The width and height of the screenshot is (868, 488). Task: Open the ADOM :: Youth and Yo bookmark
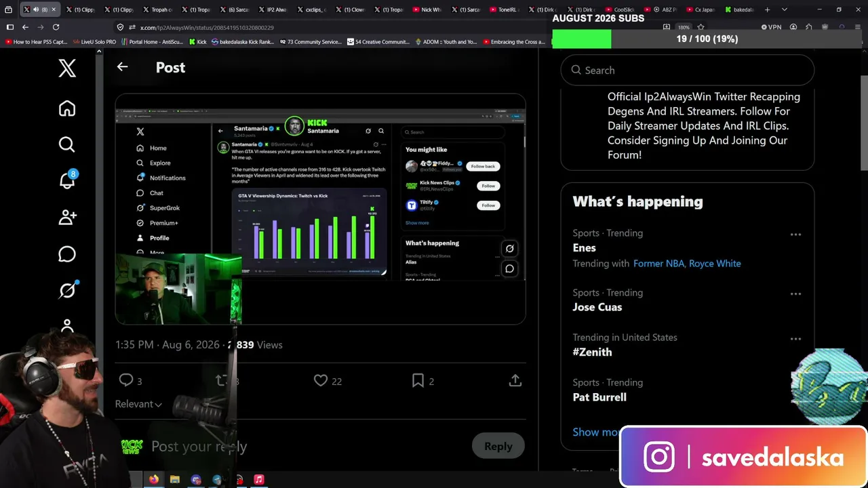(x=446, y=42)
